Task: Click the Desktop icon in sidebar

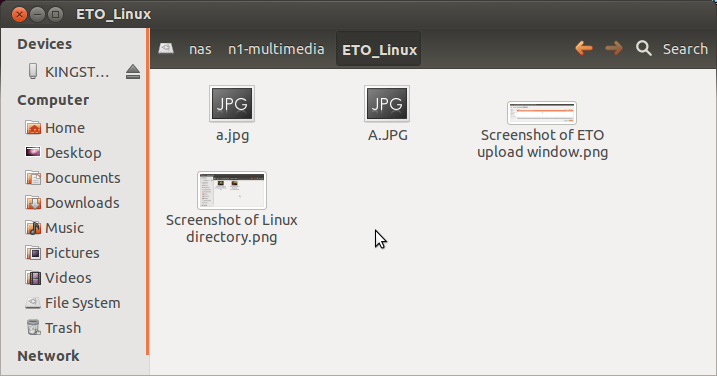Action: point(33,152)
